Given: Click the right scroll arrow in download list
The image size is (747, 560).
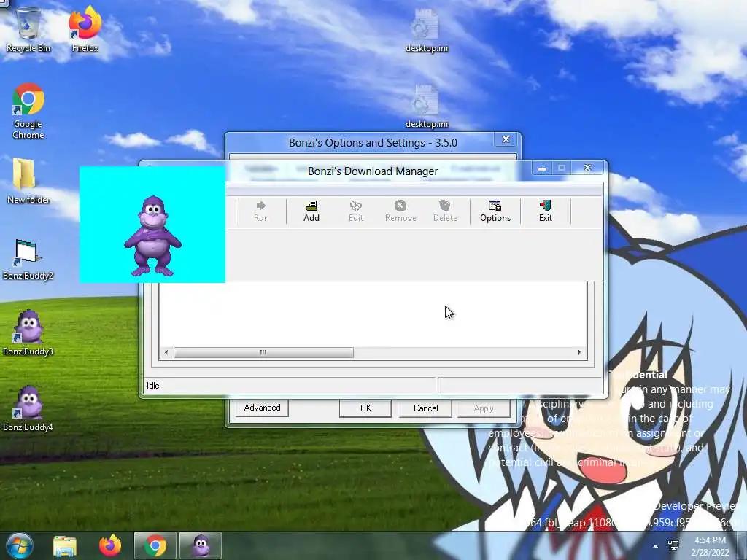Looking at the screenshot, I should point(579,352).
